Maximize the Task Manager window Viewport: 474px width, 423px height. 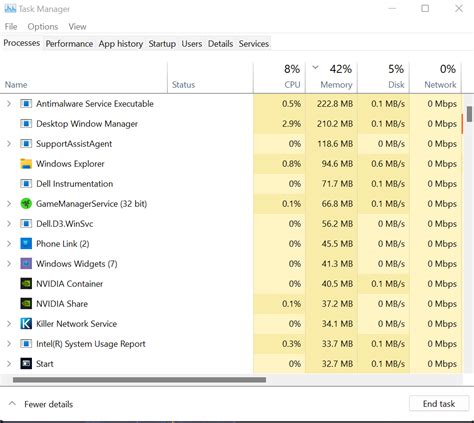click(425, 8)
